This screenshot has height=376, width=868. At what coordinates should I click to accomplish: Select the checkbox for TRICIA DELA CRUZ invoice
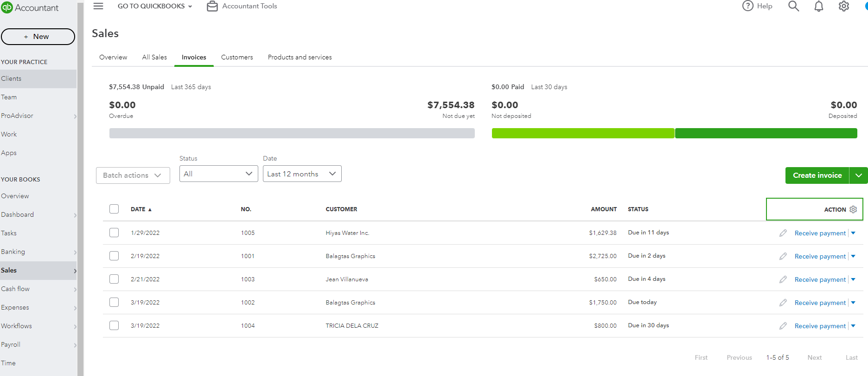[114, 325]
